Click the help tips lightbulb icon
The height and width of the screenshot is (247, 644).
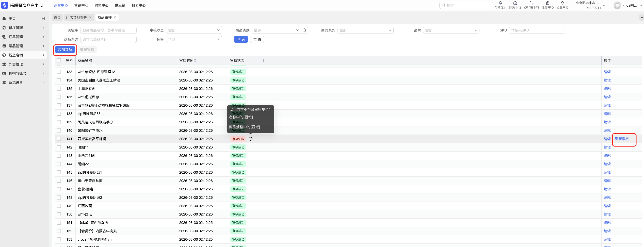(500, 3)
